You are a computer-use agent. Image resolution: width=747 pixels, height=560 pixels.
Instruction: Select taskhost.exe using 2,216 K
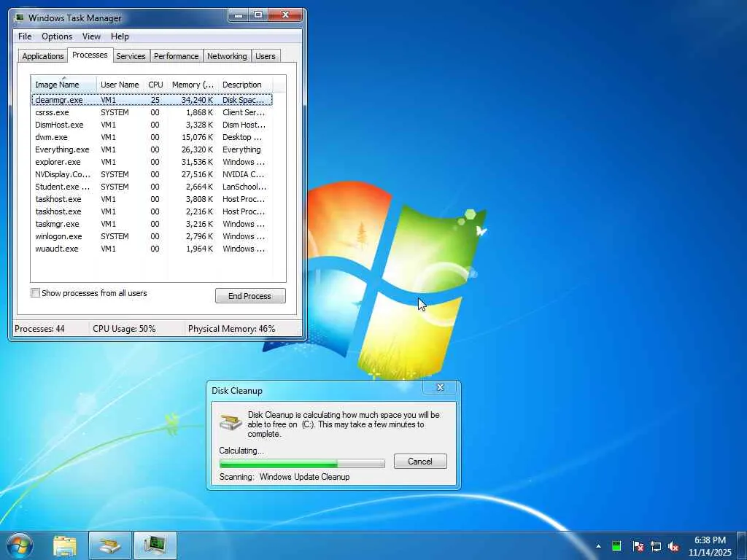coord(152,211)
